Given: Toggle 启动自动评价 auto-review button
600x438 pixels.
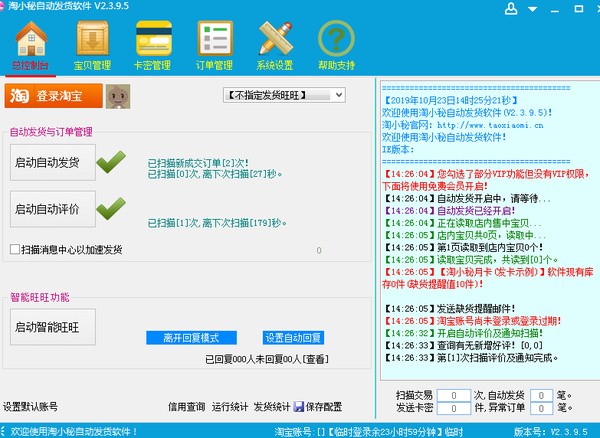Looking at the screenshot, I should [53, 209].
